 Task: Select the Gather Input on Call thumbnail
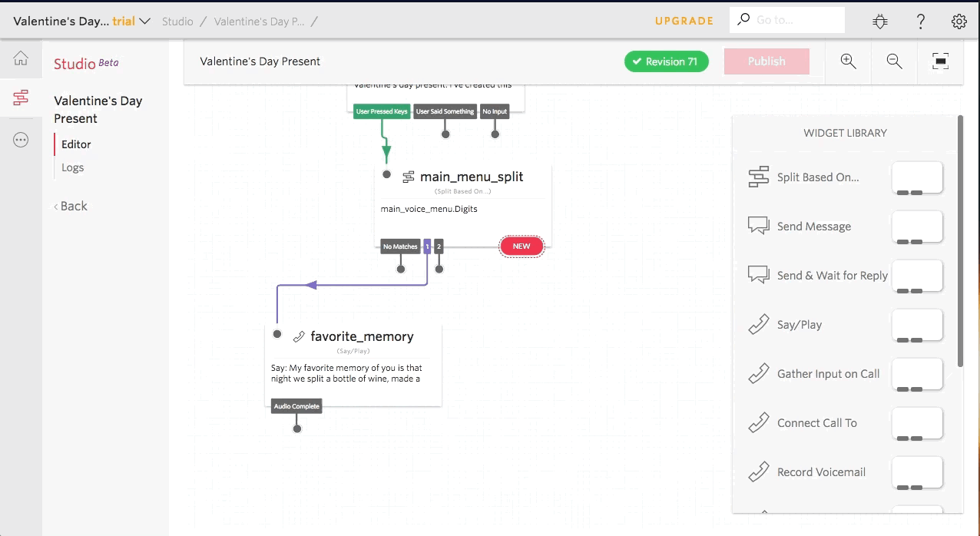pos(917,376)
